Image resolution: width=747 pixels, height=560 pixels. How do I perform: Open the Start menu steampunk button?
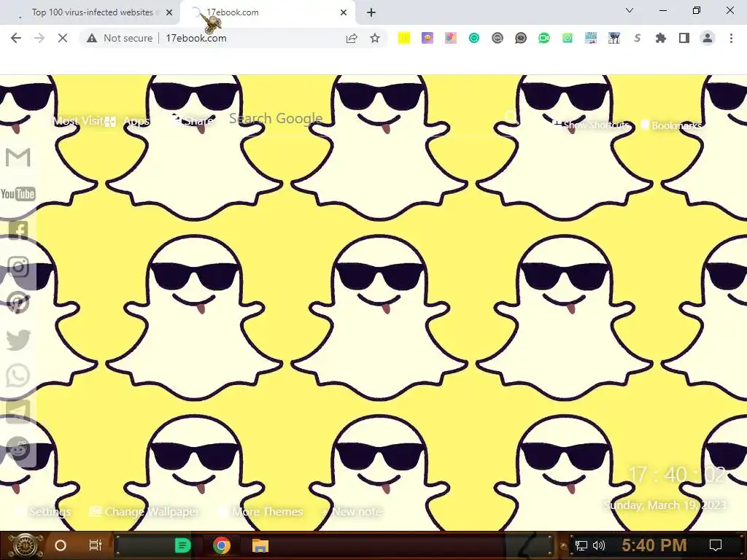pyautogui.click(x=25, y=545)
